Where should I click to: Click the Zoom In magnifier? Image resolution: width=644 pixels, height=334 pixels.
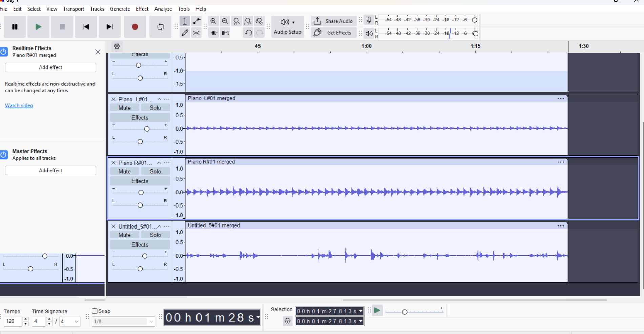(213, 21)
